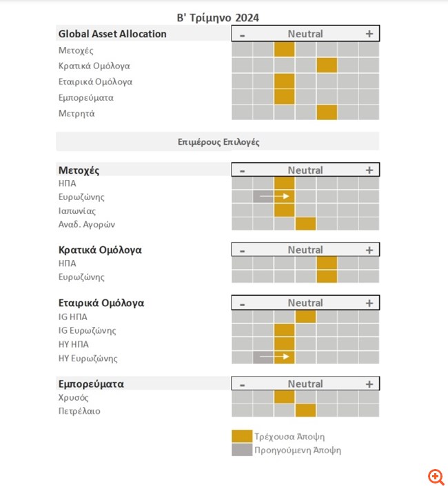448x489 pixels.
Task: Click the gold cell in Αναδ. Αγορών row
Action: (305, 224)
